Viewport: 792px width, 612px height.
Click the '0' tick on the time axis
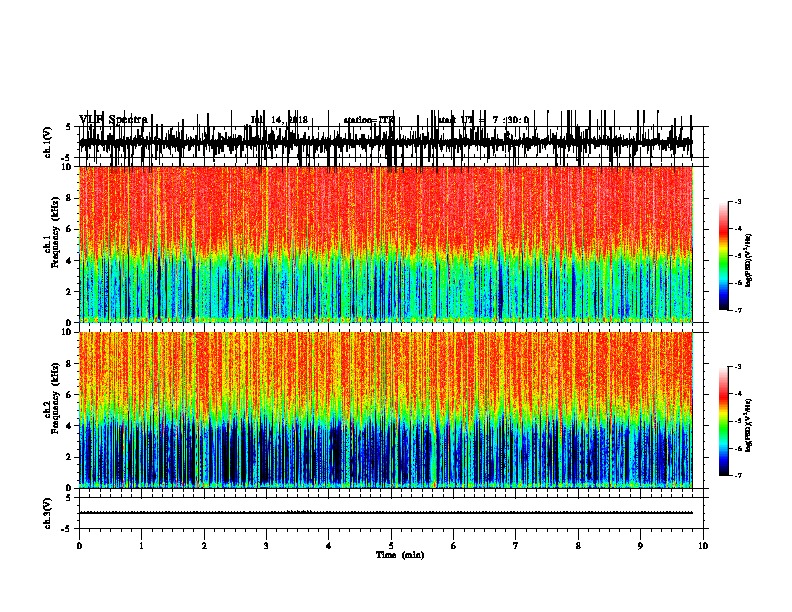click(x=79, y=546)
